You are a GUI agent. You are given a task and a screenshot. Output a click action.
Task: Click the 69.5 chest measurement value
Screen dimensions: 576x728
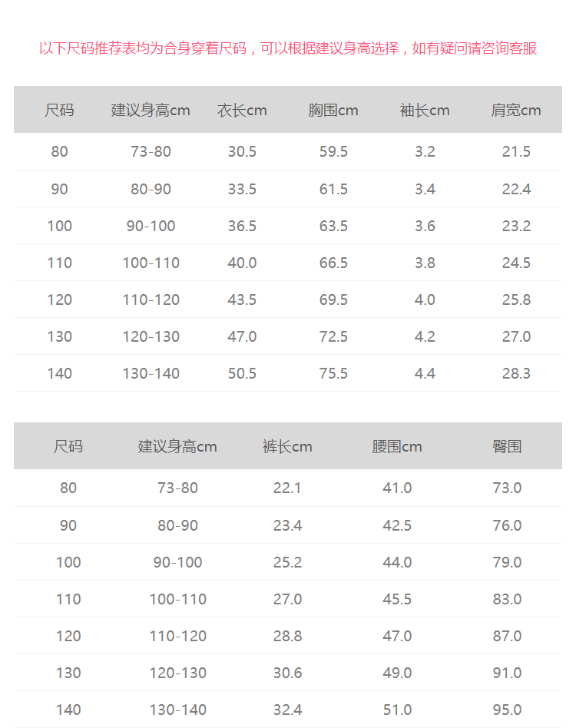[x=333, y=299]
